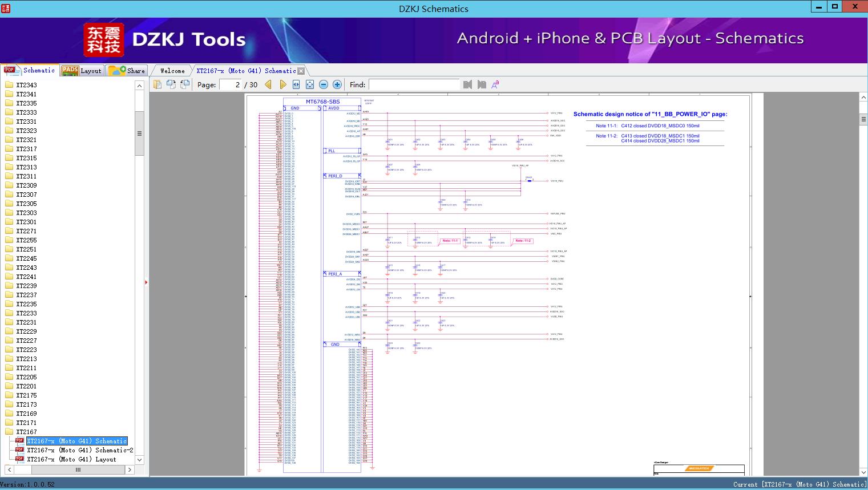868x490 pixels.
Task: Open the Welcome document tab
Action: click(x=172, y=71)
